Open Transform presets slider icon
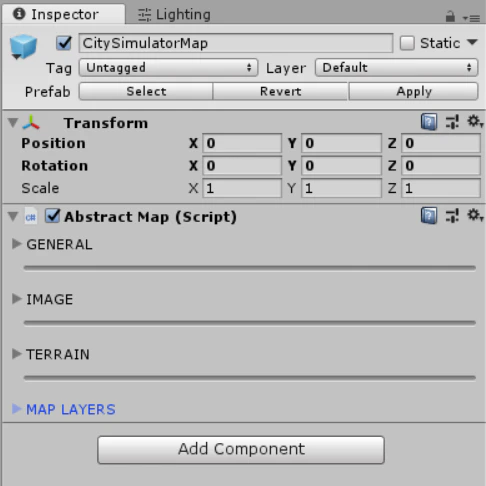The image size is (486, 486). point(452,122)
